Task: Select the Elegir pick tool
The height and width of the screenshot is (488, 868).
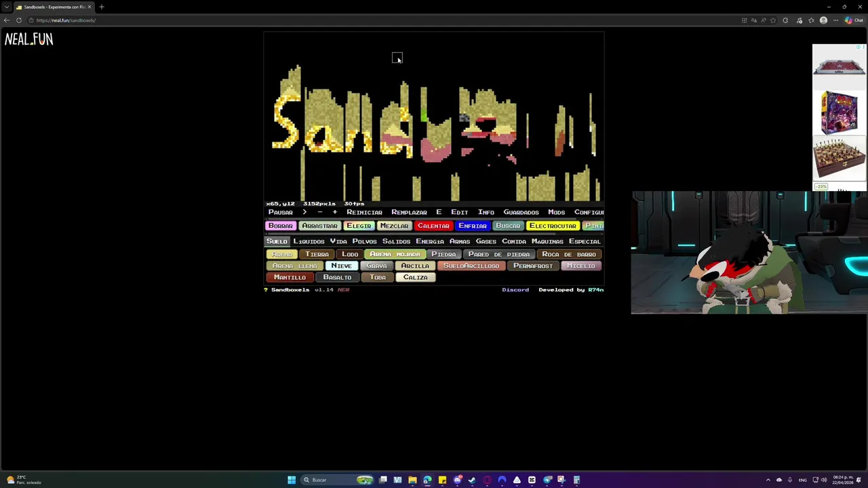Action: point(359,226)
